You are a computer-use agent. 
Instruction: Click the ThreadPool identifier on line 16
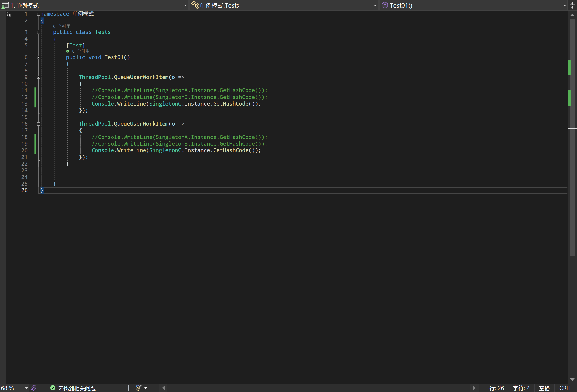point(95,124)
